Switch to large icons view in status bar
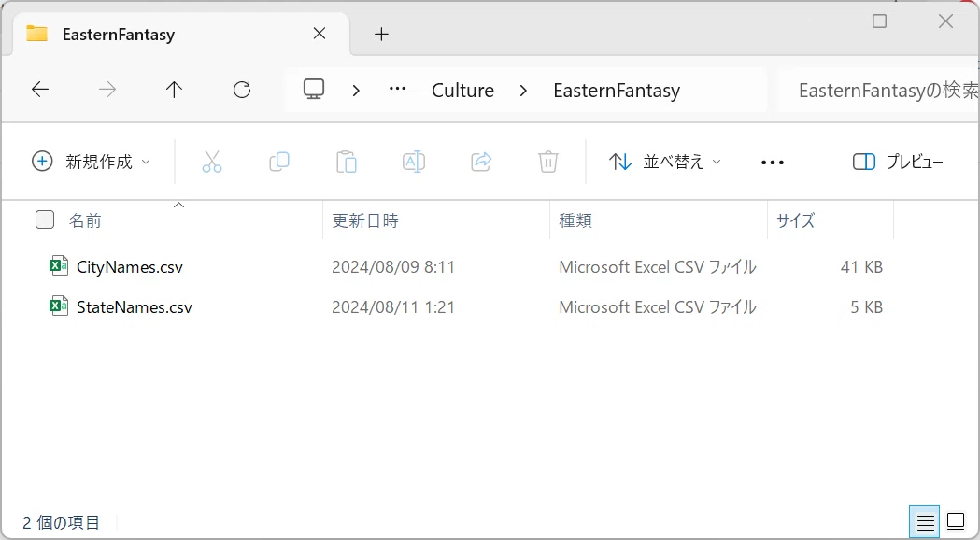Screen dimensions: 980x540 (956, 521)
